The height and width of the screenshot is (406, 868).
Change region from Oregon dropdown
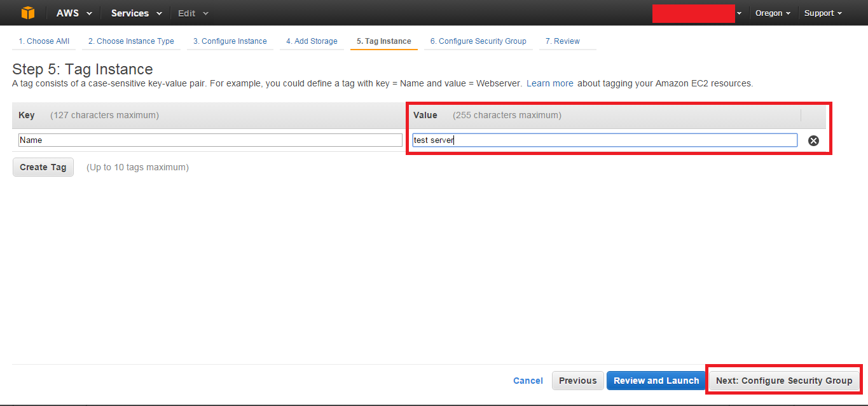(773, 13)
